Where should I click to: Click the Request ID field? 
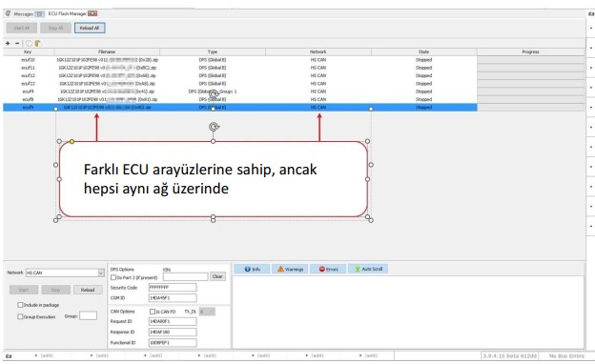click(173, 321)
